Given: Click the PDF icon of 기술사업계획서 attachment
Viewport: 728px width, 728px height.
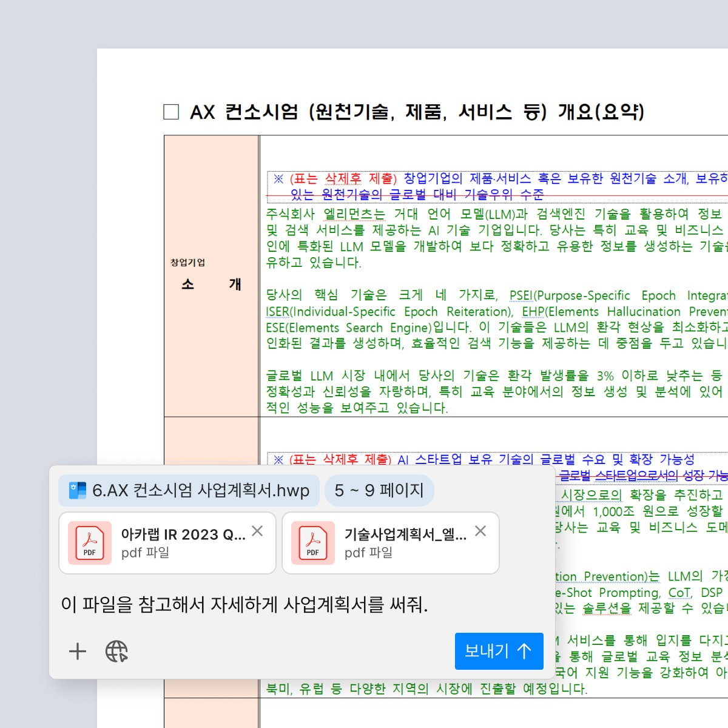Looking at the screenshot, I should (313, 543).
